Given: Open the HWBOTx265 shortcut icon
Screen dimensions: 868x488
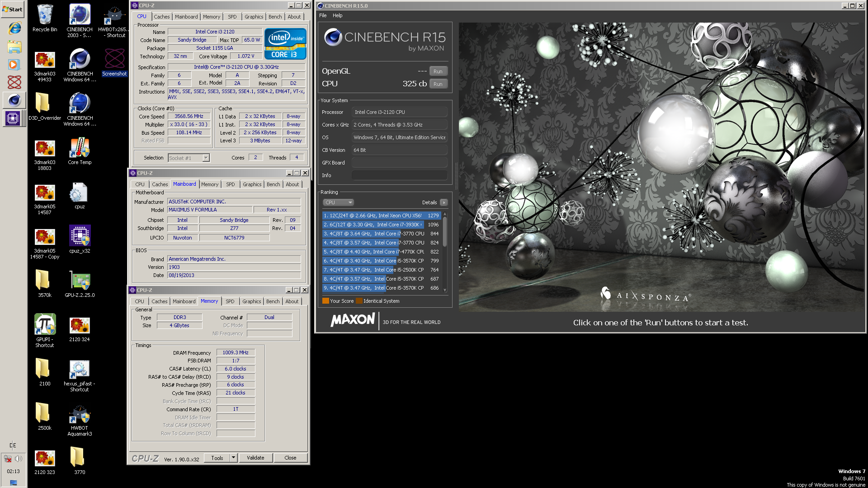Looking at the screenshot, I should click(x=114, y=20).
